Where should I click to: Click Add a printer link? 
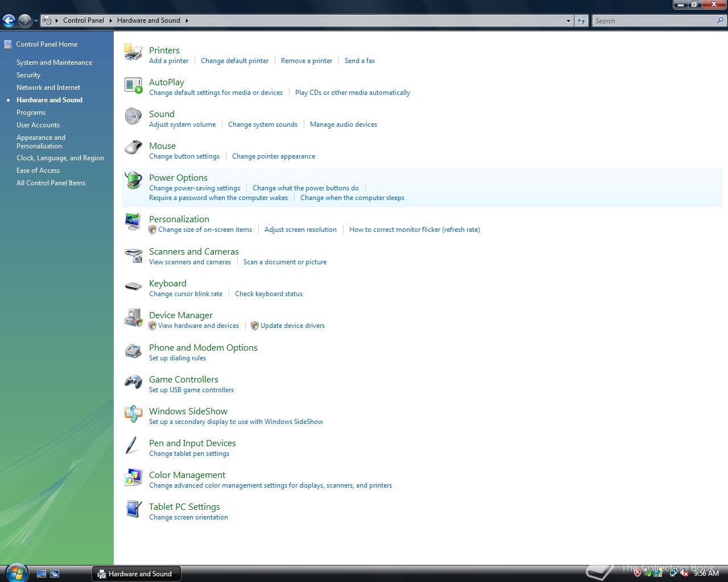(x=168, y=61)
